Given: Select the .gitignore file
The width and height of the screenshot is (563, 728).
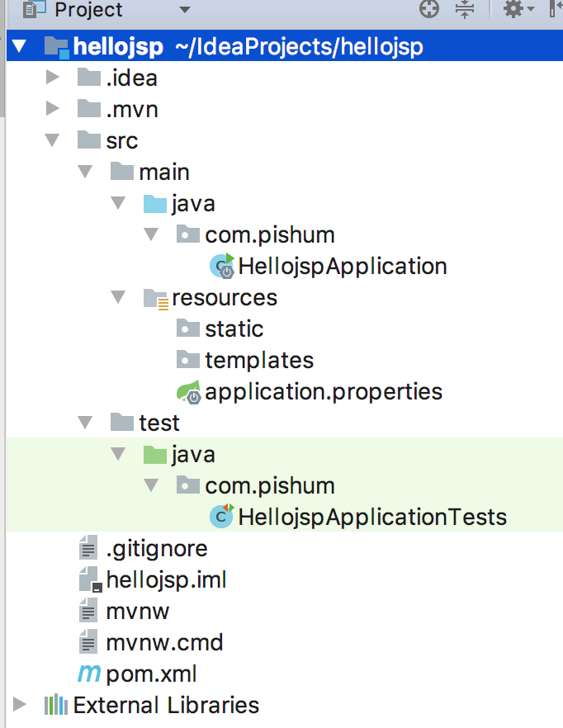Looking at the screenshot, I should coord(156,548).
